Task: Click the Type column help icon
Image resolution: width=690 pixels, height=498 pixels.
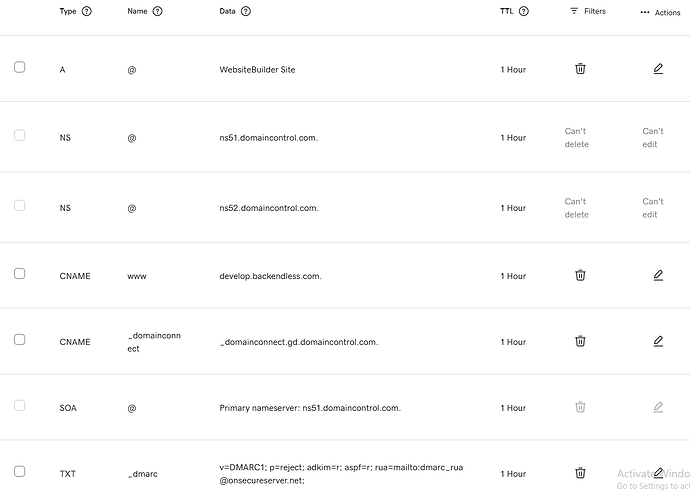Action: click(x=87, y=11)
